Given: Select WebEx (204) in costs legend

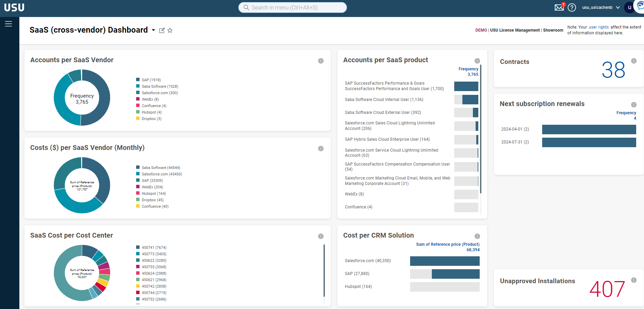Looking at the screenshot, I should click(152, 187).
